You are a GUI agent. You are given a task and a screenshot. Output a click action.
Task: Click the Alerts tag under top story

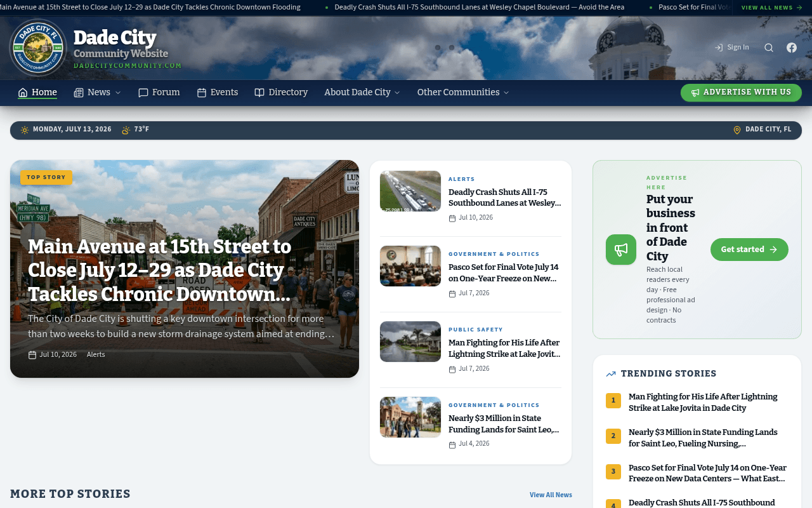[x=96, y=355]
